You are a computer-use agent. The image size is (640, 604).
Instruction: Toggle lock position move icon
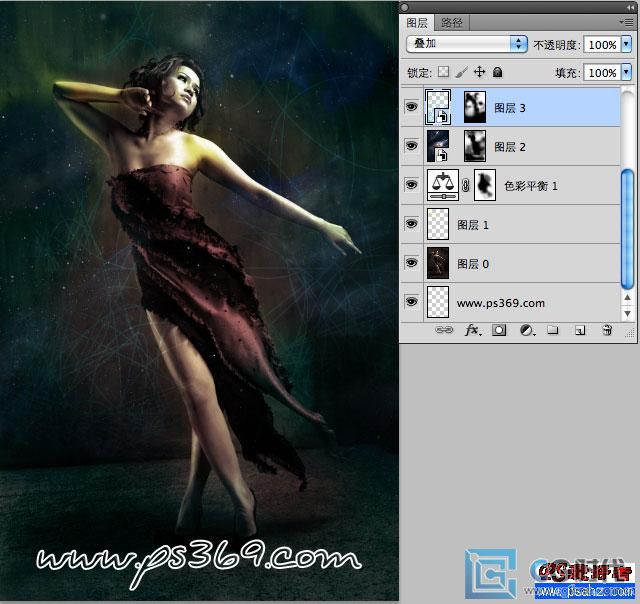479,72
